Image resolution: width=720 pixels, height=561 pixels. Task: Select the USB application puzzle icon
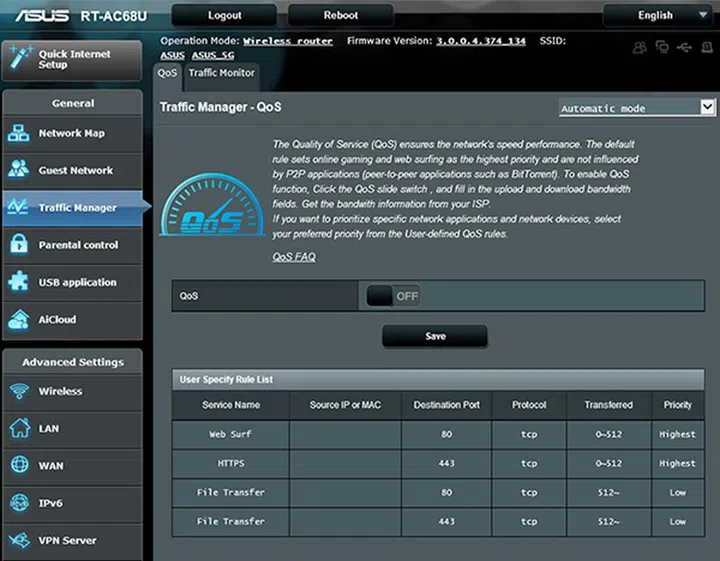click(x=20, y=282)
